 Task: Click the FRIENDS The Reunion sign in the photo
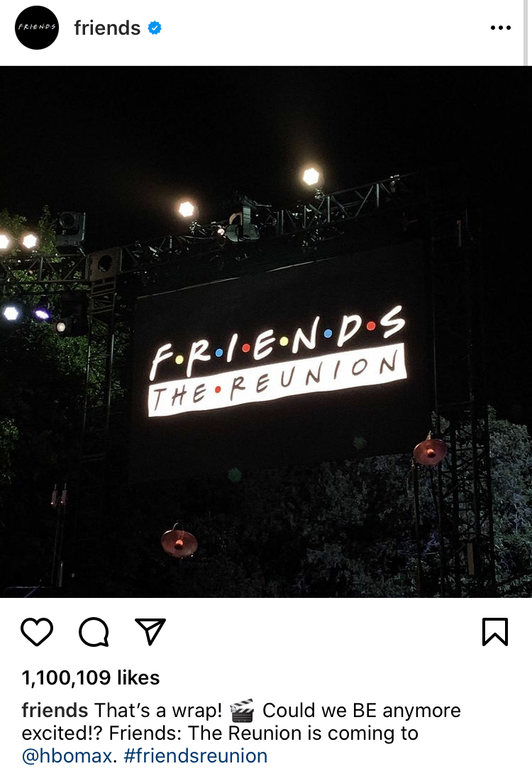278,362
